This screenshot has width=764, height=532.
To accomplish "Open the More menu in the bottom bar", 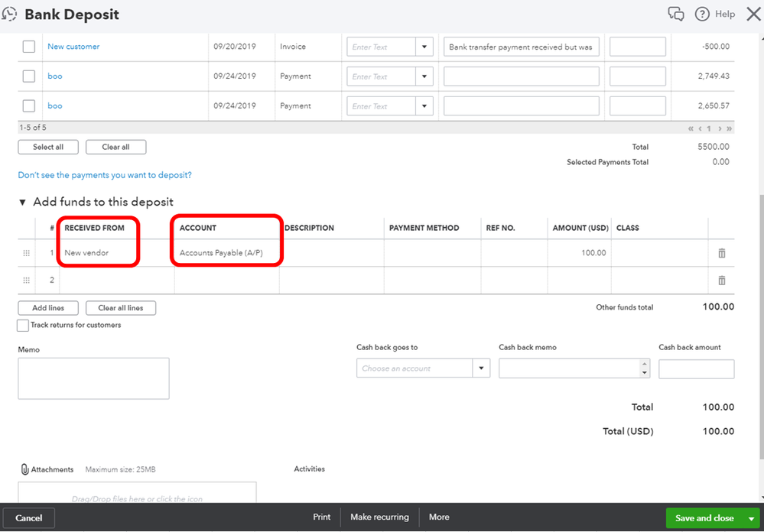I will point(439,517).
